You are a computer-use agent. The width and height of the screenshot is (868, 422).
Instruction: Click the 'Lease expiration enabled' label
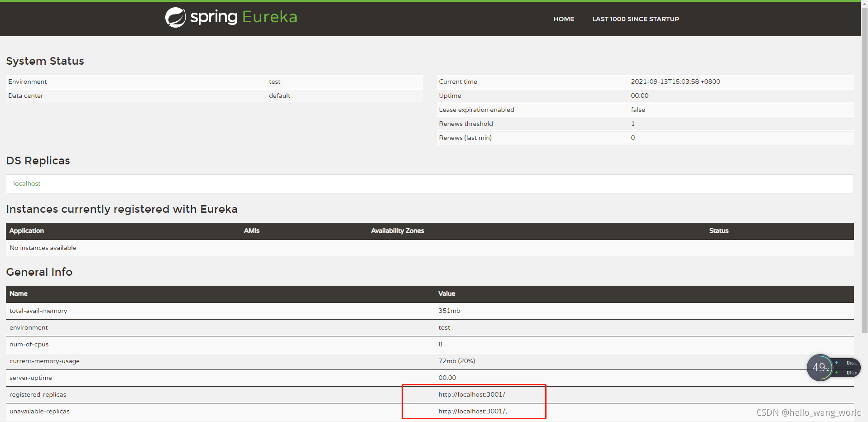pos(476,110)
